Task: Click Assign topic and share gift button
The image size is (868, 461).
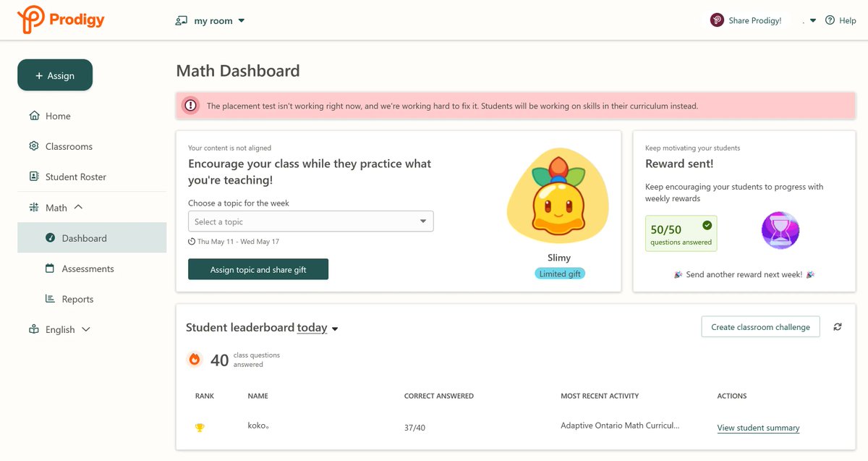Action: (x=258, y=269)
